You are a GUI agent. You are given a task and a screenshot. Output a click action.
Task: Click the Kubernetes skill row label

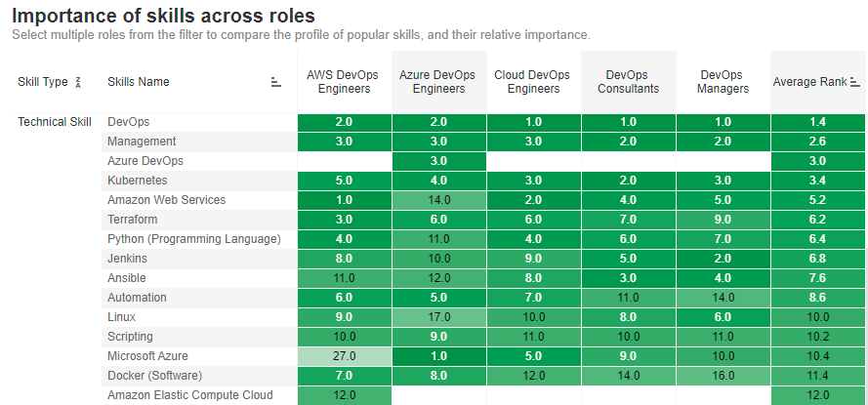137,181
